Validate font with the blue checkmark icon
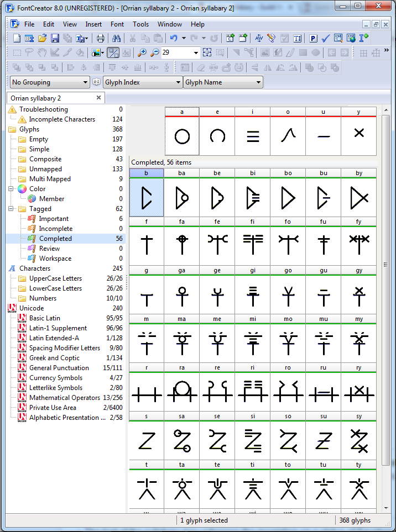This screenshot has height=532, width=396. 325,38
